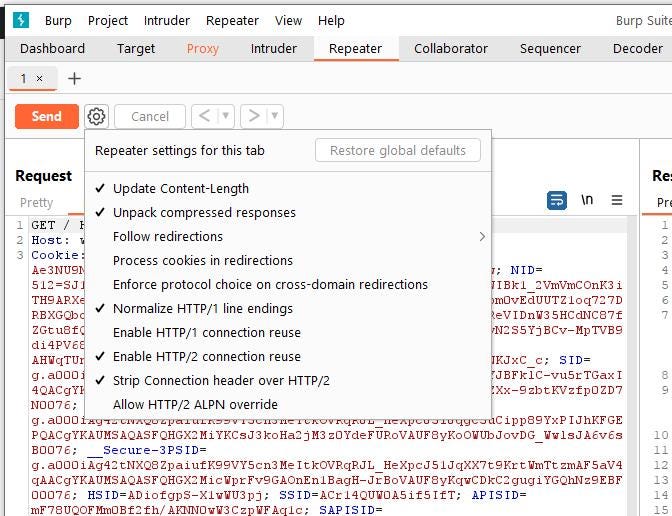Enable Enforce protocol choice on cross-domain redirections
Viewport: 672px width, 516px height.
click(x=288, y=285)
